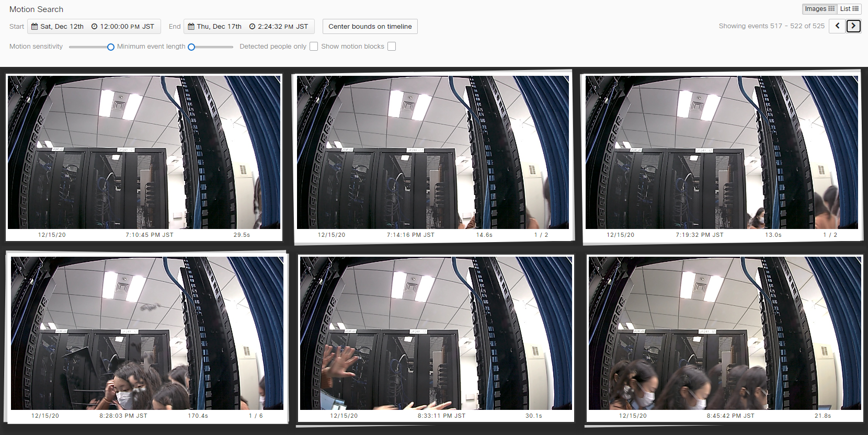The image size is (868, 435).
Task: Click the Start time clock icon
Action: tap(94, 27)
